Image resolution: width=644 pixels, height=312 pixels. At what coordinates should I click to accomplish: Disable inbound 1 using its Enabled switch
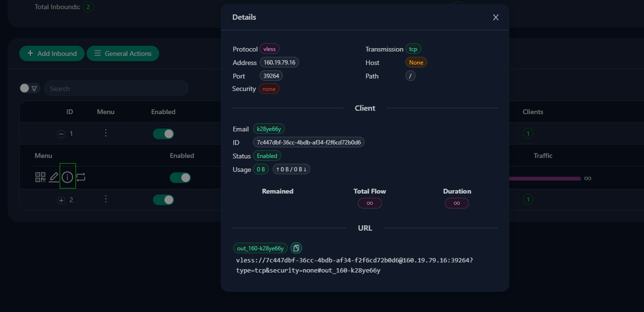coord(163,134)
